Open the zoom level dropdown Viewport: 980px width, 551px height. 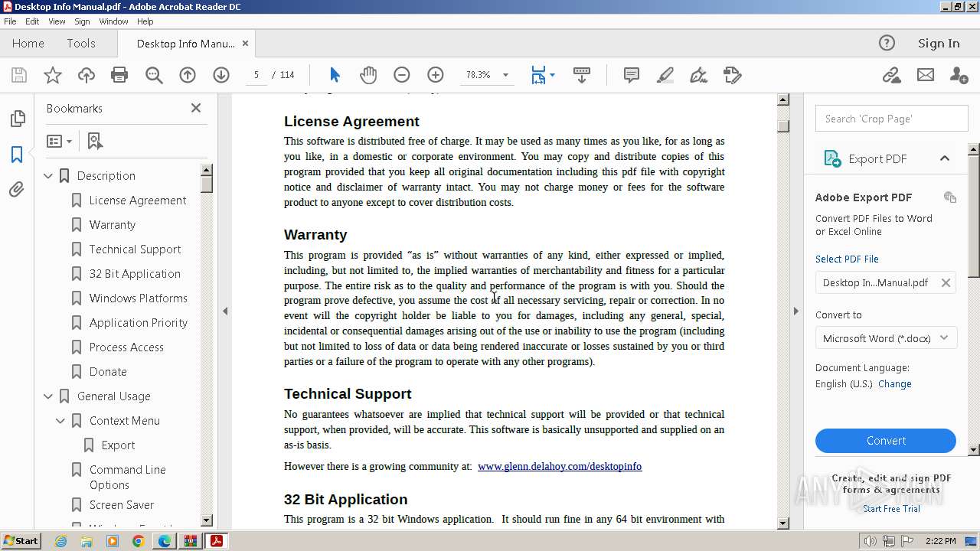pyautogui.click(x=505, y=75)
